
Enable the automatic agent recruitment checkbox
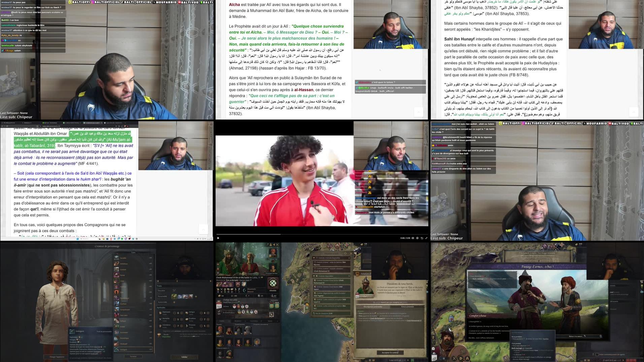click(x=597, y=354)
